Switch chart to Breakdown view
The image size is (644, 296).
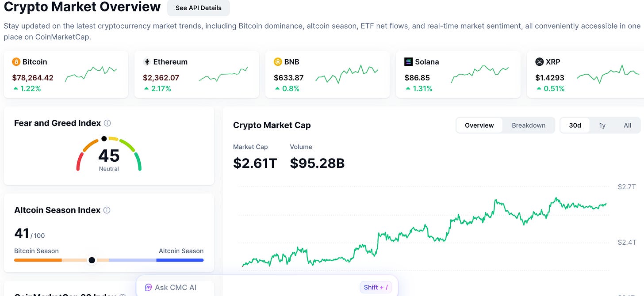[x=529, y=125]
